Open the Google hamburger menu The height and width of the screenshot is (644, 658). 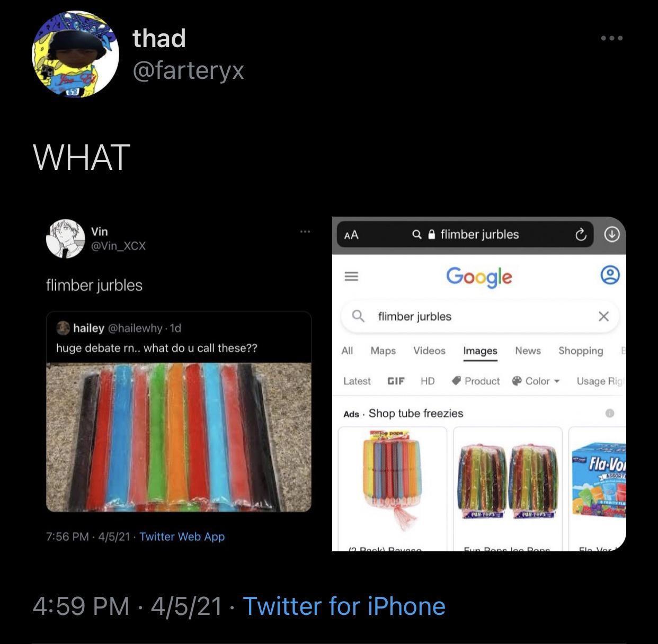point(351,276)
